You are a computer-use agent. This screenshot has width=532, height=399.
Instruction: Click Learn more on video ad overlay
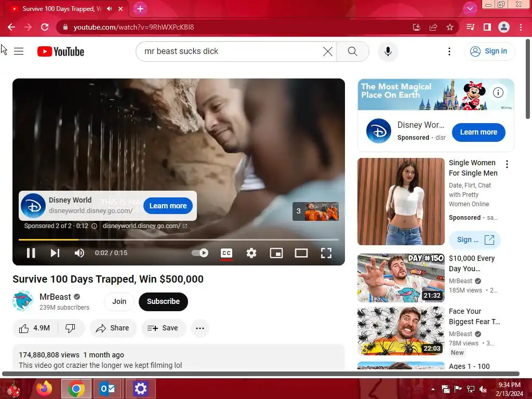click(168, 206)
